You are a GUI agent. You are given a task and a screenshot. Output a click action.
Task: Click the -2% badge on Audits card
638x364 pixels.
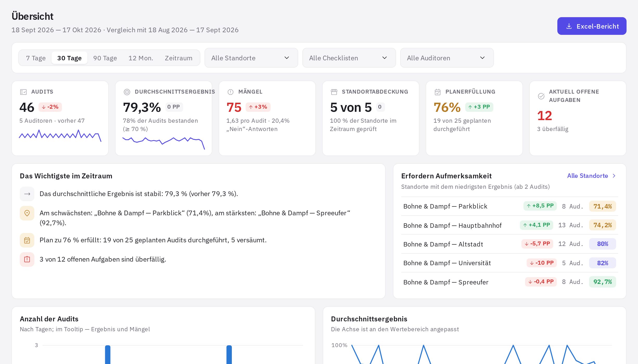(50, 107)
